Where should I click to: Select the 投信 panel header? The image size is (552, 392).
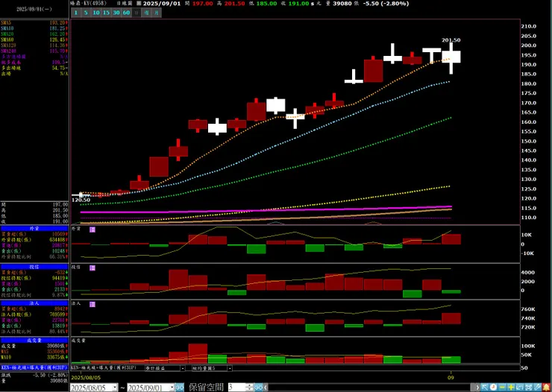[34, 267]
